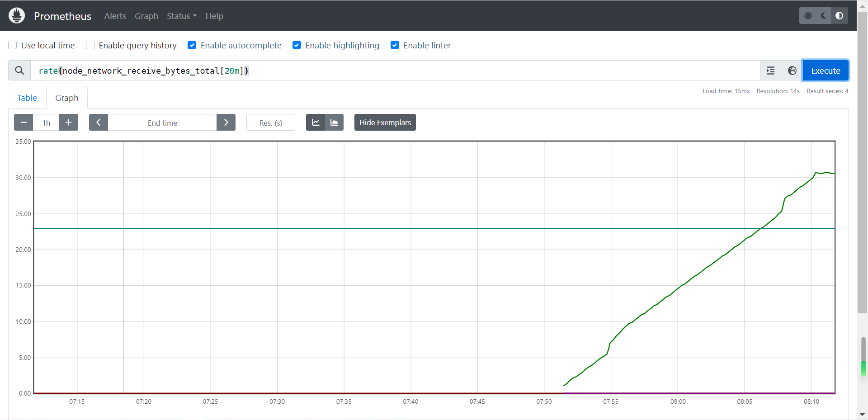Viewport: 868px width, 420px height.
Task: Click the 1h range input
Action: [x=46, y=123]
